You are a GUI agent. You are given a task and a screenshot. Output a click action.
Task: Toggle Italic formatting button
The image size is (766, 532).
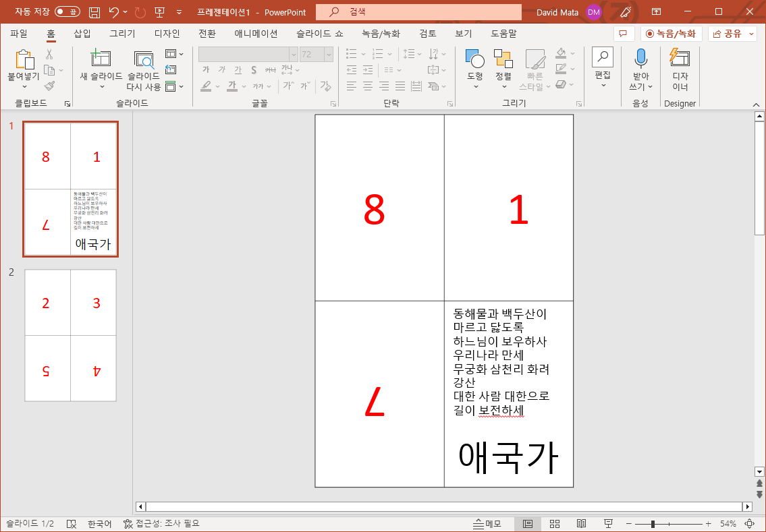coord(222,70)
